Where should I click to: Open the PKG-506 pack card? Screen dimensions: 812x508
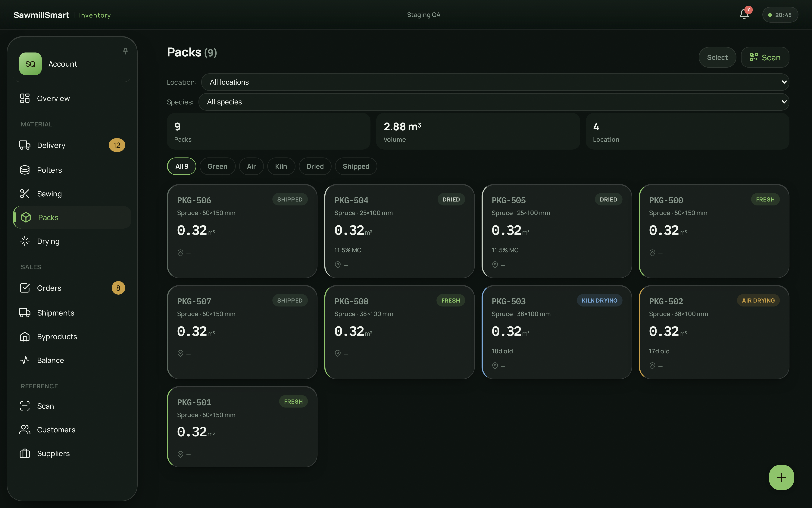pos(242,231)
